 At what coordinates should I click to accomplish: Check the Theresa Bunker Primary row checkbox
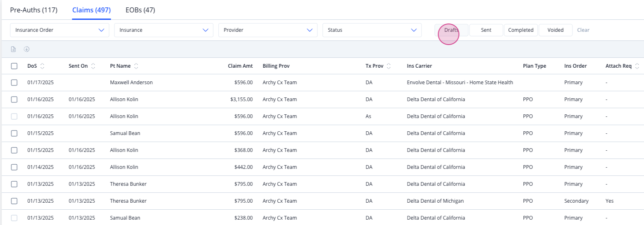(x=14, y=184)
